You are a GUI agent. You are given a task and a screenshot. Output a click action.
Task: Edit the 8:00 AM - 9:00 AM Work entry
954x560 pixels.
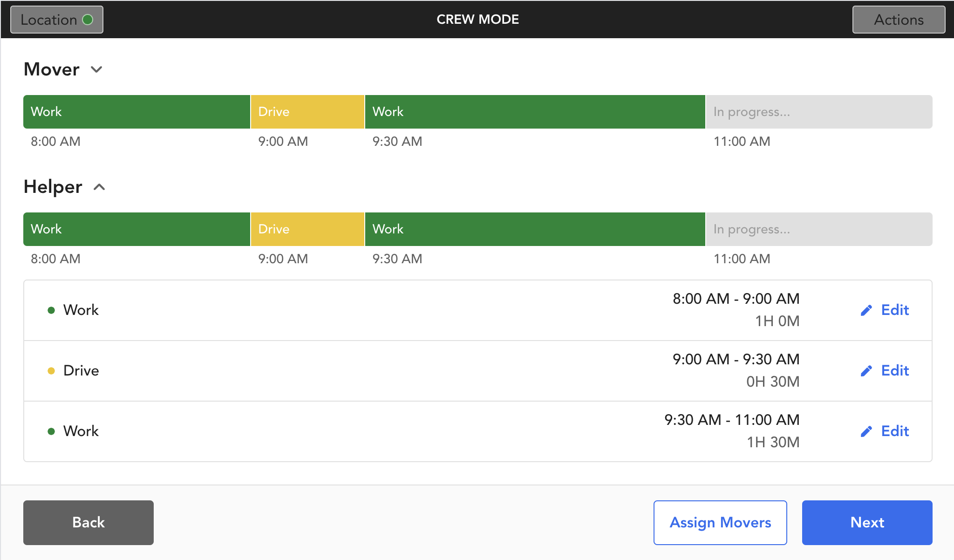(x=885, y=310)
